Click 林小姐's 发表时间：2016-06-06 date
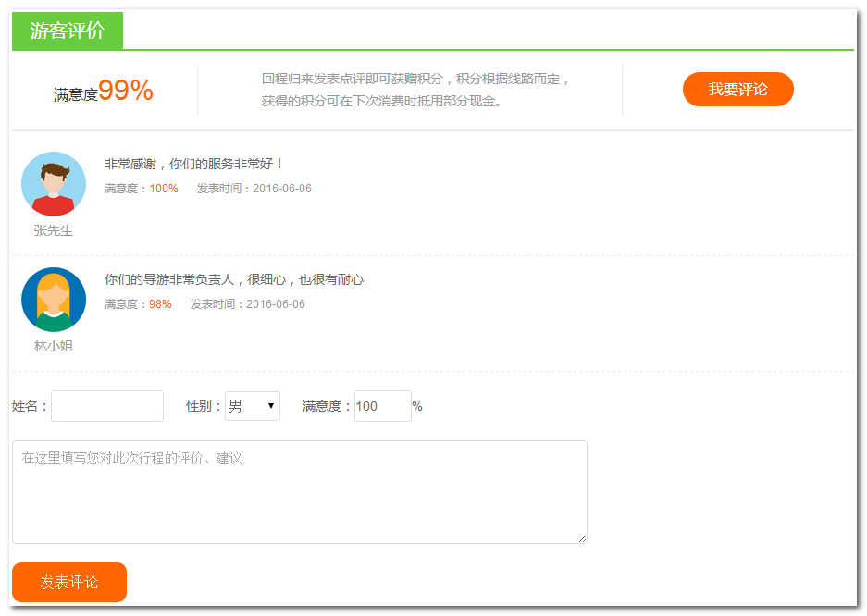The height and width of the screenshot is (616, 867). [x=248, y=304]
